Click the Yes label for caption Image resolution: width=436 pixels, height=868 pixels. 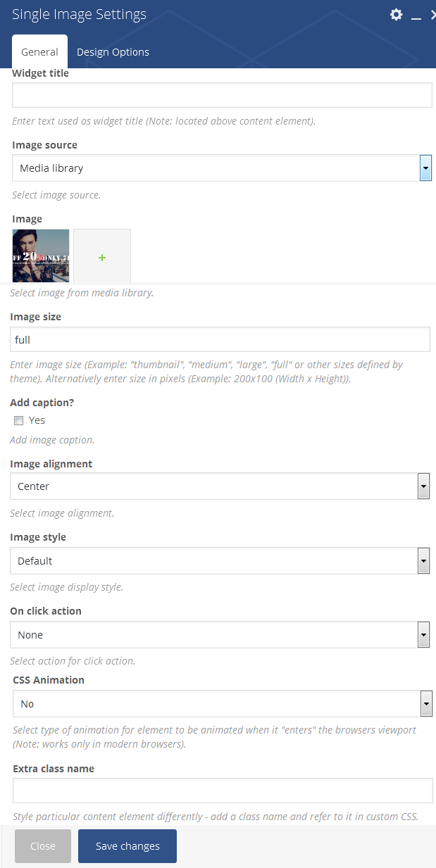[x=37, y=420]
